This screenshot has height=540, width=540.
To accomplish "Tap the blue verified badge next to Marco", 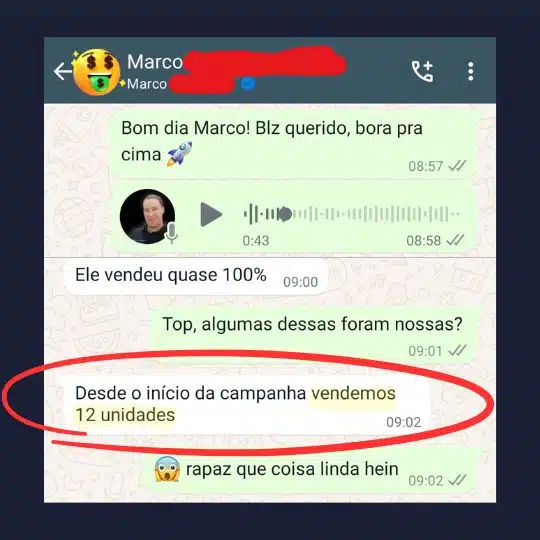I will 248,83.
